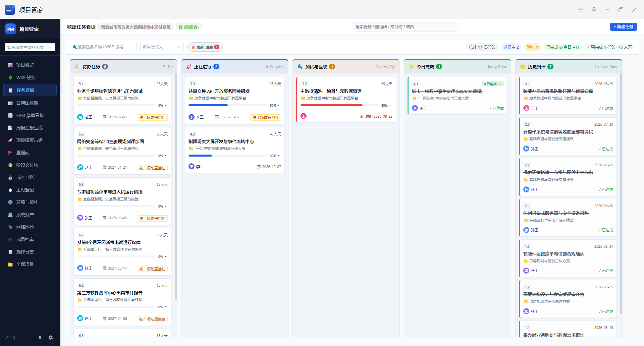Click the 操作日志 icon

click(x=10, y=252)
